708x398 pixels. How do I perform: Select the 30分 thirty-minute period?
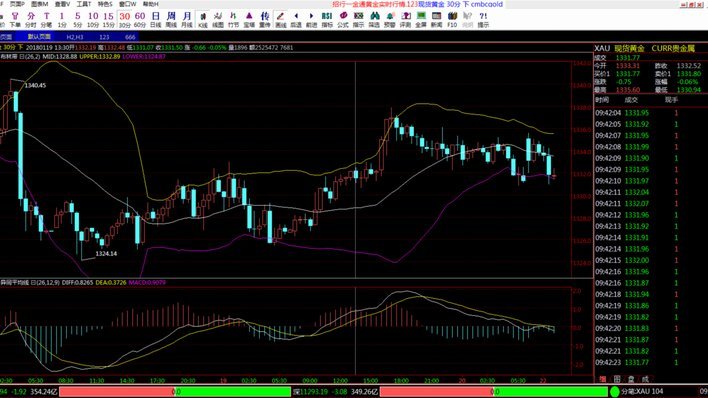125,20
